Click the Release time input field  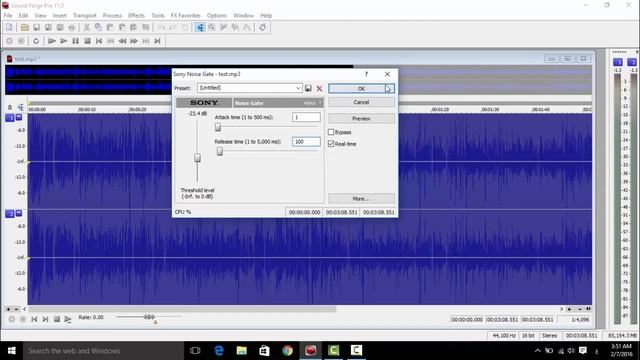tap(306, 142)
